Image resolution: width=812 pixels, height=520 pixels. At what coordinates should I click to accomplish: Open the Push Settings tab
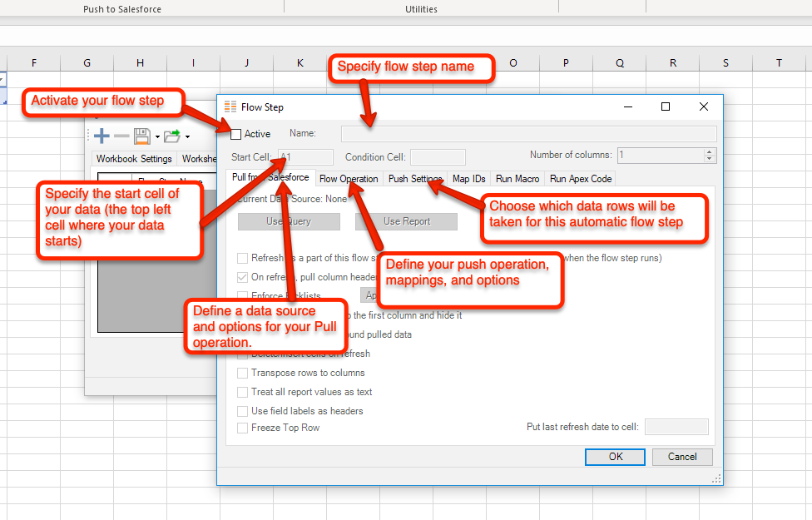415,179
